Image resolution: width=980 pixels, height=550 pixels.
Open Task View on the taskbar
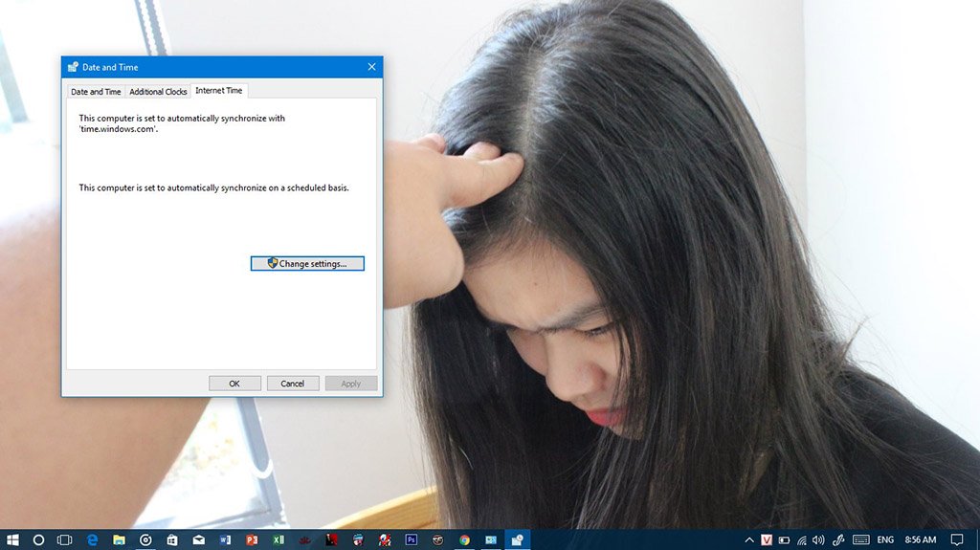64,539
